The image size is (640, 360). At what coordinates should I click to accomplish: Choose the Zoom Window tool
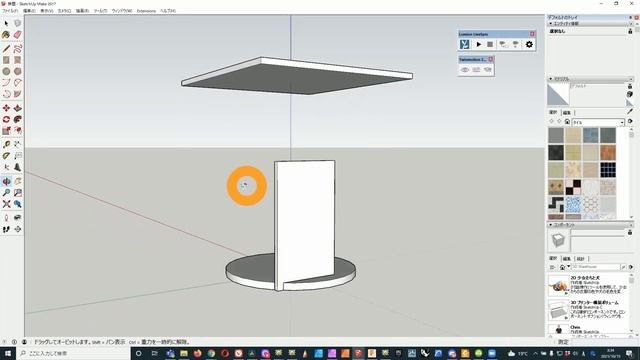point(17,193)
